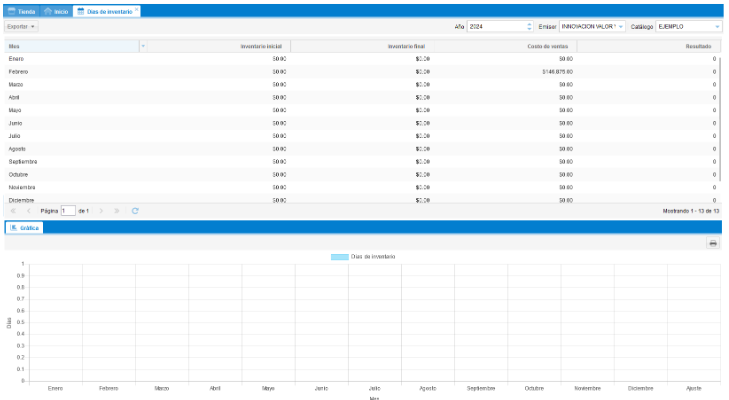Screen dimensions: 729x400
Task: Close the Días de inventario tab
Action: pyautogui.click(x=137, y=10)
